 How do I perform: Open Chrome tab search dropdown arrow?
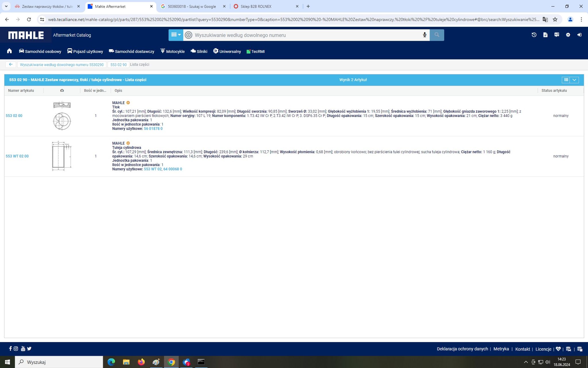pyautogui.click(x=6, y=6)
